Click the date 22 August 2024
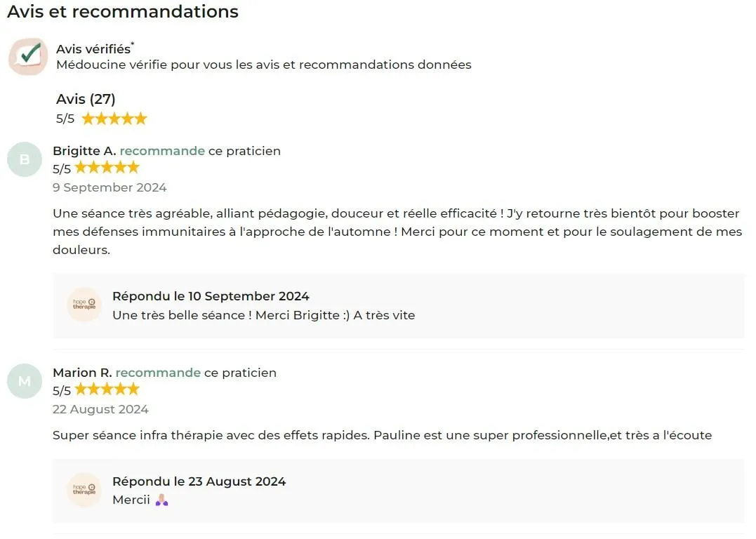This screenshot has width=756, height=539. click(101, 409)
